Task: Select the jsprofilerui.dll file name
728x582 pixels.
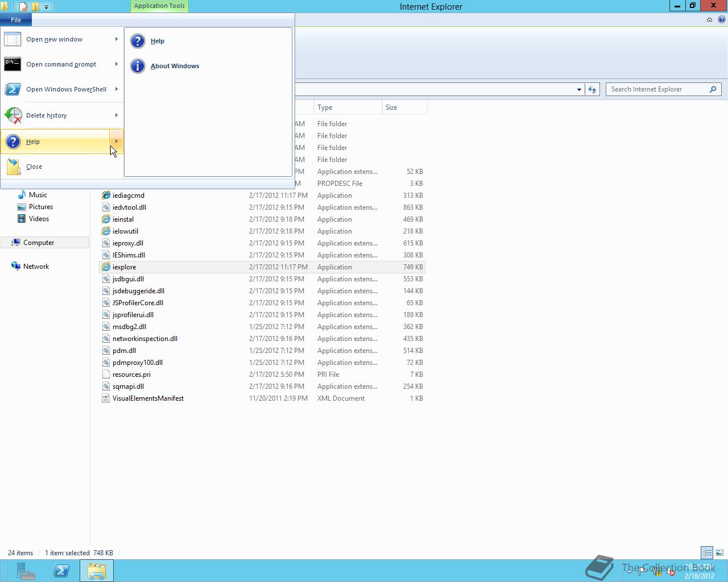Action: coord(133,315)
